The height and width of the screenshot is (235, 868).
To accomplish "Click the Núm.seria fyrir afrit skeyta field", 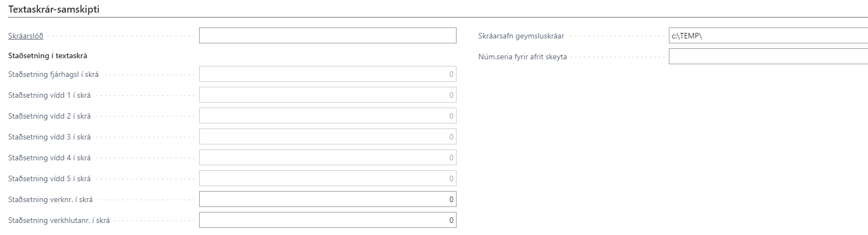I will click(x=767, y=57).
